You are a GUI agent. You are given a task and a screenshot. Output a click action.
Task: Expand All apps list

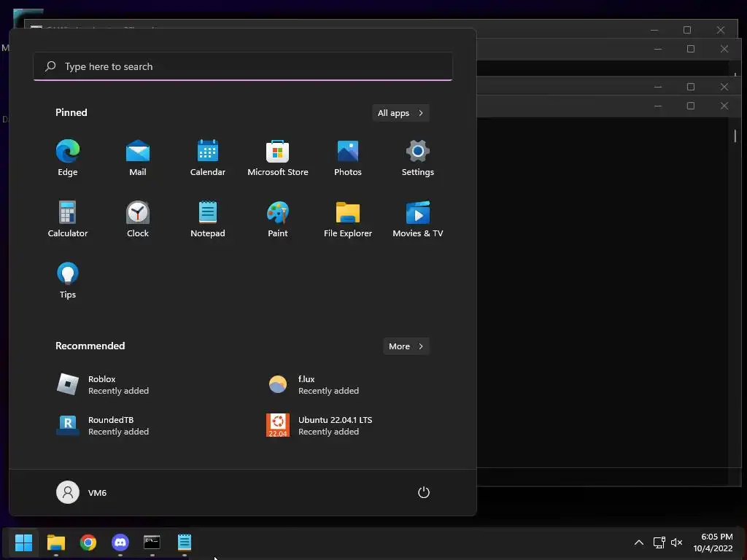pos(400,113)
